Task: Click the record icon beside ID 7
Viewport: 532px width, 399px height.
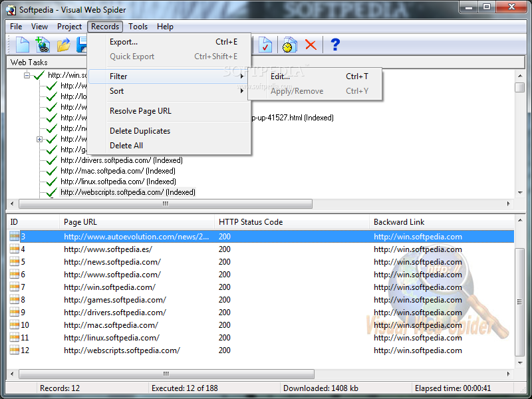Action: pyautogui.click(x=14, y=287)
